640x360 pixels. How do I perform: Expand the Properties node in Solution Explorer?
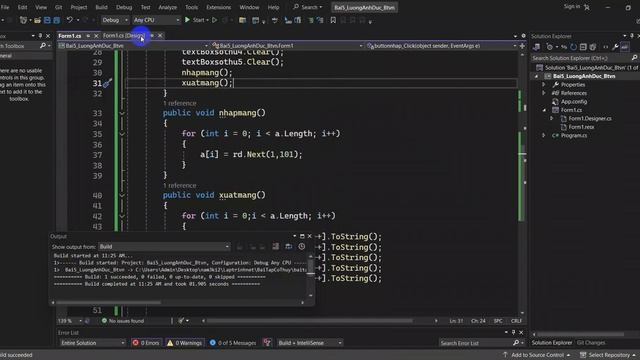pos(544,85)
